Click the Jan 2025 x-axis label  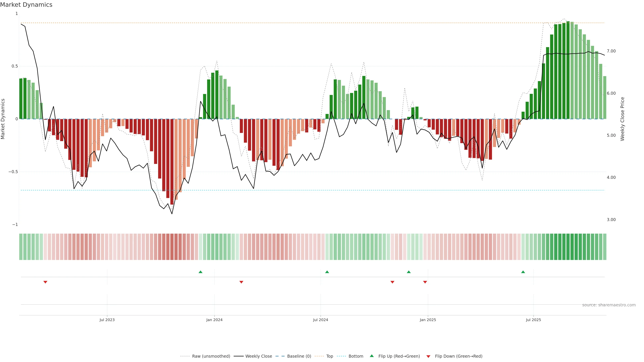tap(428, 320)
